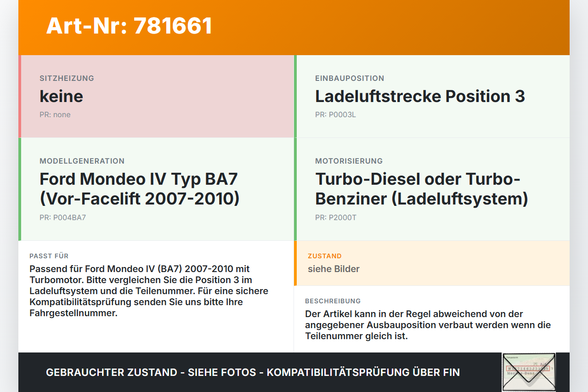Click the PASST FÜR section label
Image resolution: width=588 pixels, height=392 pixels.
(49, 256)
